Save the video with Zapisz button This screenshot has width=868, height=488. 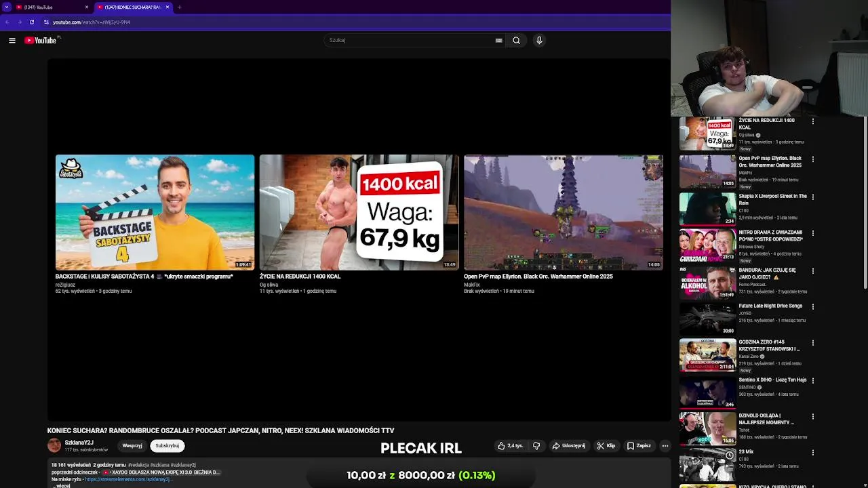pos(639,446)
